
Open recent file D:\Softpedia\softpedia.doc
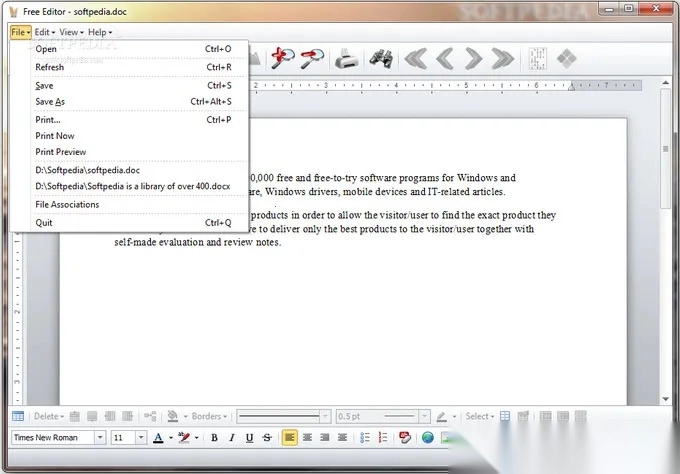pos(88,170)
